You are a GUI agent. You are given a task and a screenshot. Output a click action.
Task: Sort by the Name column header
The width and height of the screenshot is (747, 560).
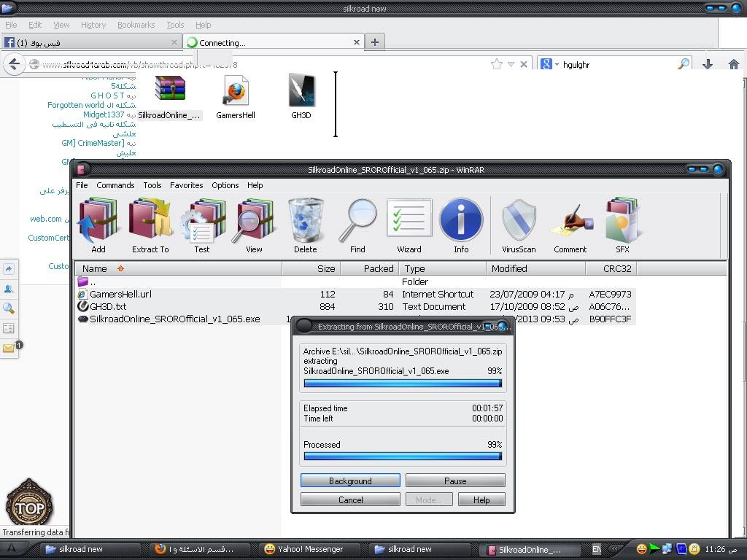178,268
